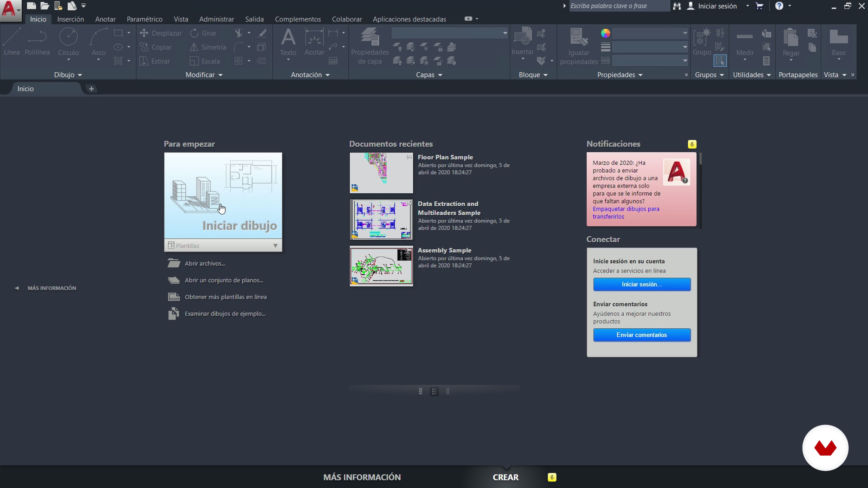Select the Polilínea tool
Viewport: 868px width, 488px height.
click(37, 42)
